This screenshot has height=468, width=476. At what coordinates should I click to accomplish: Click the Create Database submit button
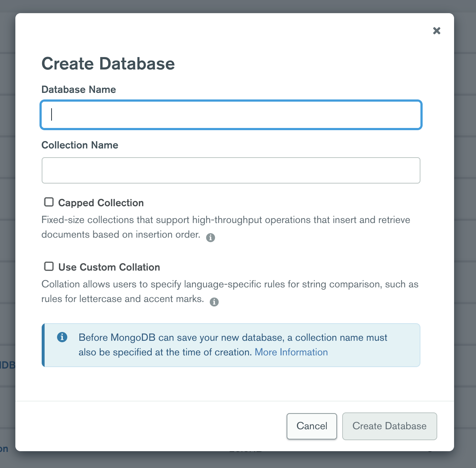click(390, 426)
